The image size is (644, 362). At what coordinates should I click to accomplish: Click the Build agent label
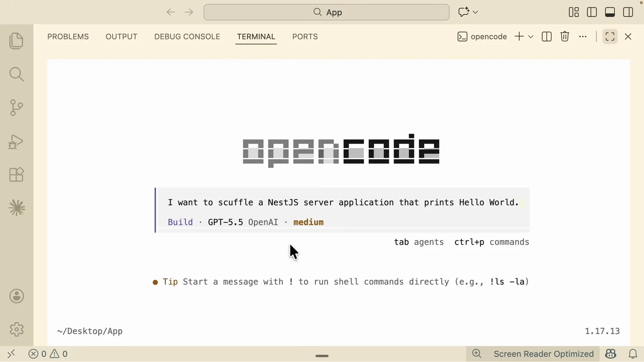(180, 222)
